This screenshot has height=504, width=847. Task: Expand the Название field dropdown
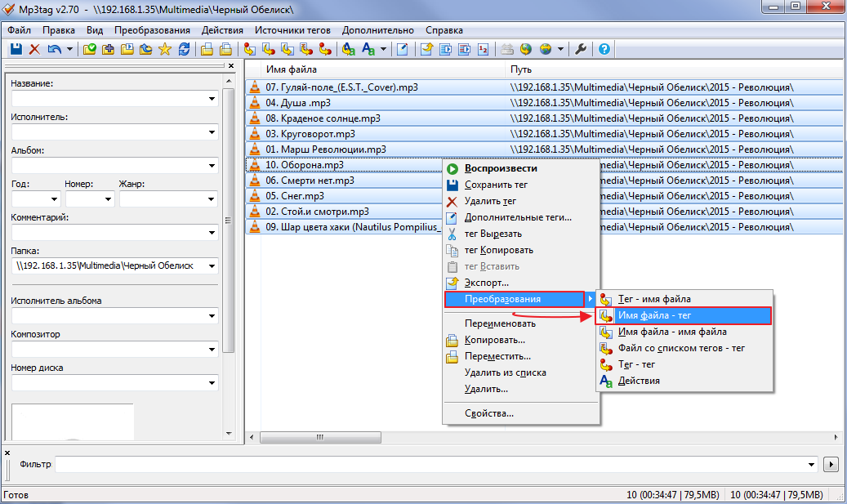pyautogui.click(x=212, y=99)
